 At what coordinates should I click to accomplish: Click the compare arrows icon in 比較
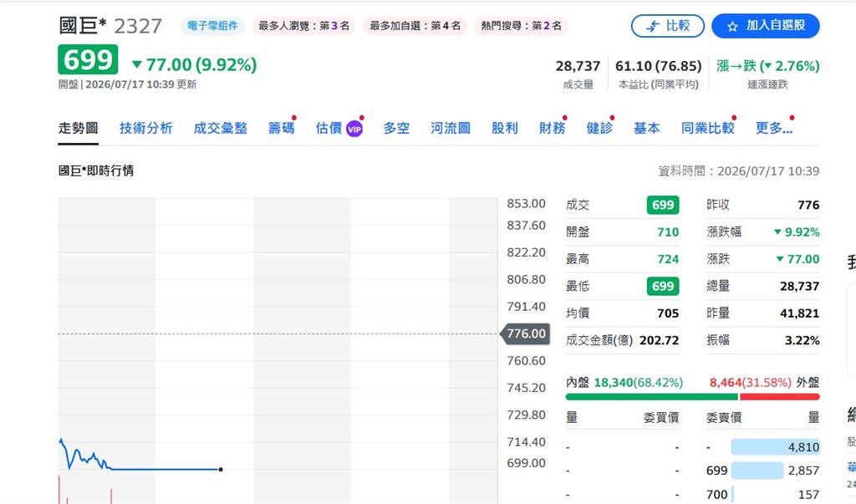652,26
